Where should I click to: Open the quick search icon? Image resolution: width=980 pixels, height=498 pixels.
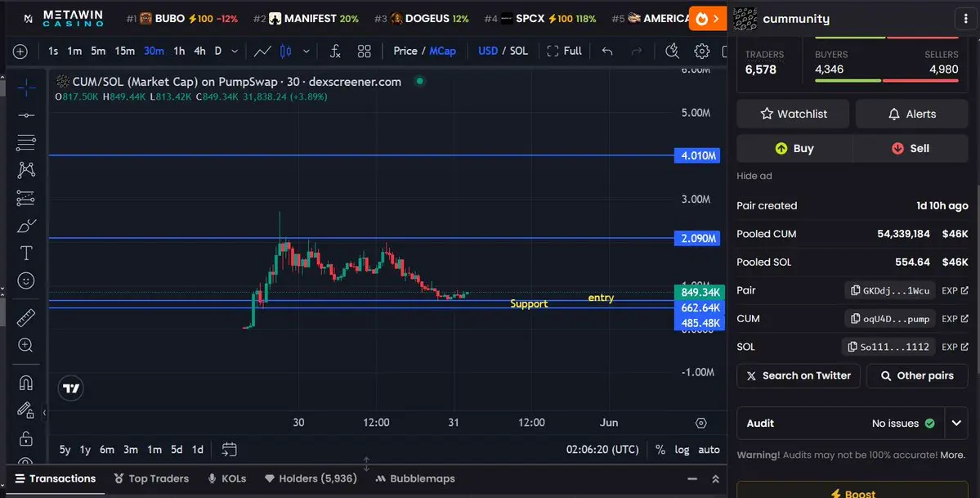click(673, 52)
